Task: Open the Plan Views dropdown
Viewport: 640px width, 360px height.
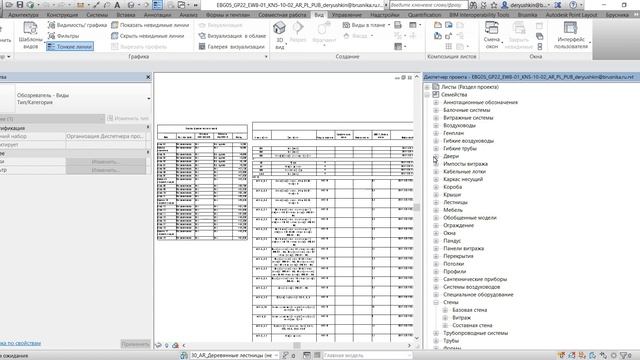Action: coord(366,25)
